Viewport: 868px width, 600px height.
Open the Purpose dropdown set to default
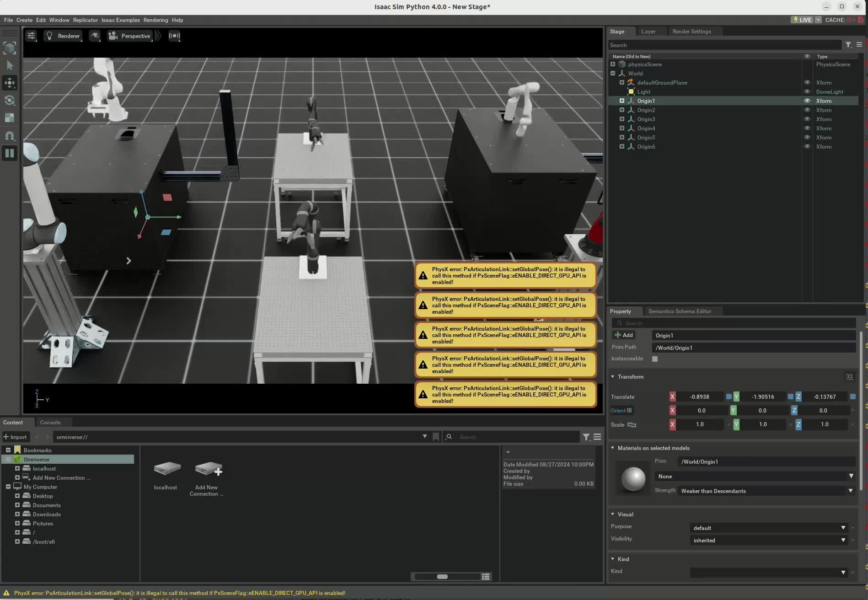click(x=768, y=528)
